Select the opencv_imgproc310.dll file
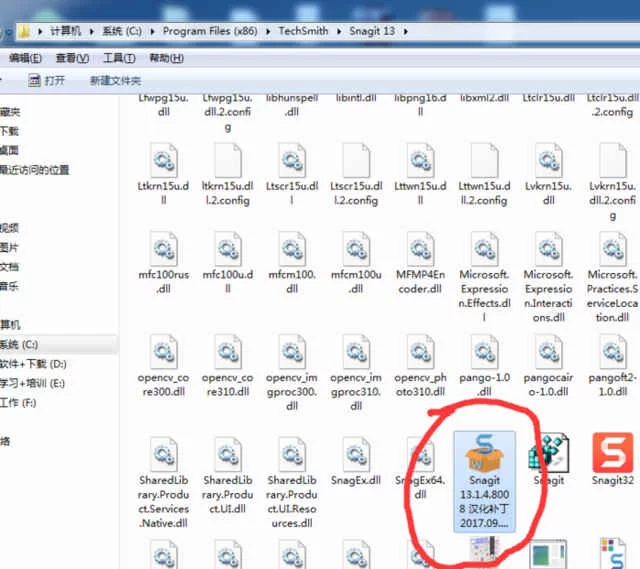Screen dimensions: 640x569 point(356,373)
